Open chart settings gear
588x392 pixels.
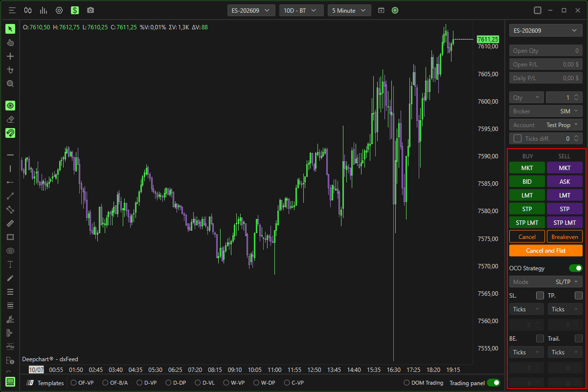[59, 10]
